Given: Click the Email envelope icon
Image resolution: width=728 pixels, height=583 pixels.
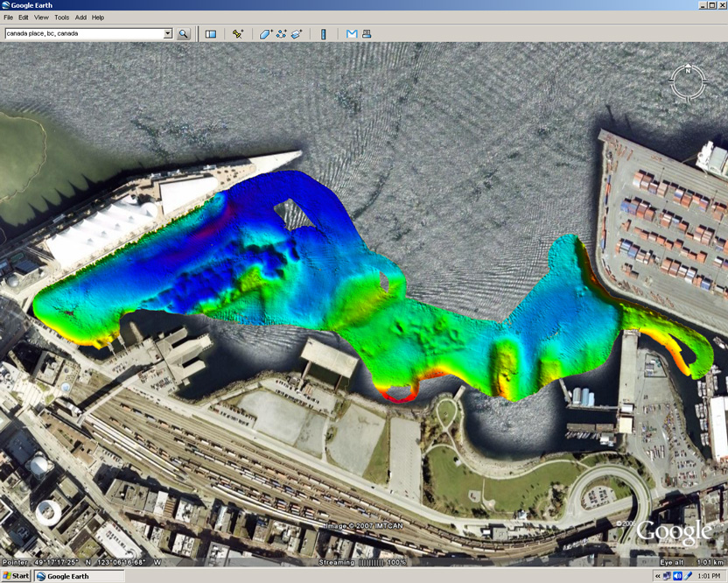Looking at the screenshot, I should 352,34.
